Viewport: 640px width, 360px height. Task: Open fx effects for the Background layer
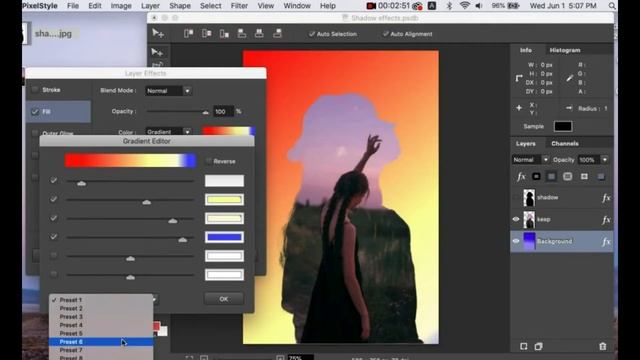tap(606, 242)
